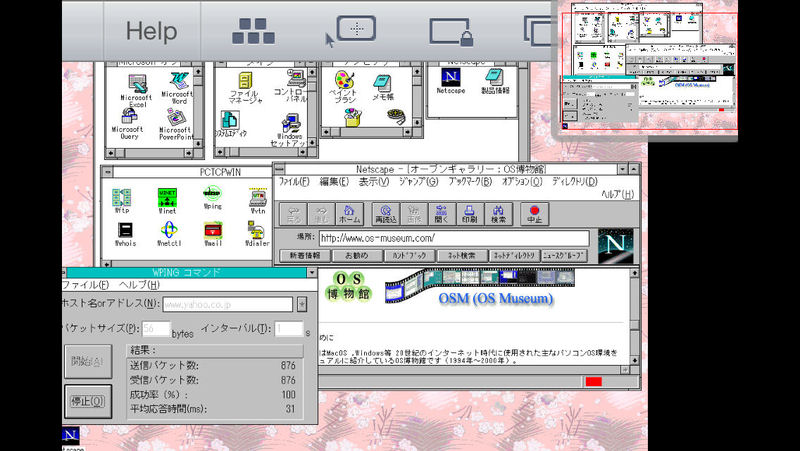The image size is (800, 451).
Task: Toggle the pointer touchpad mode icon
Action: 351,31
